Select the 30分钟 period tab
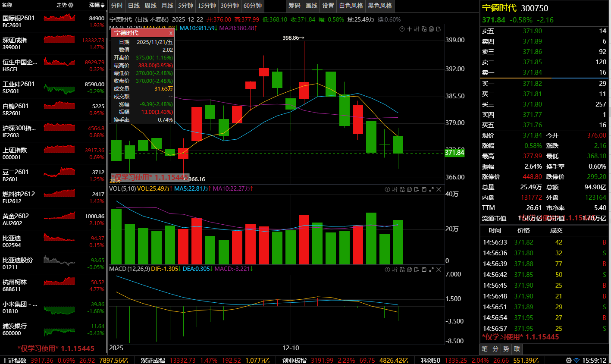 coord(229,6)
